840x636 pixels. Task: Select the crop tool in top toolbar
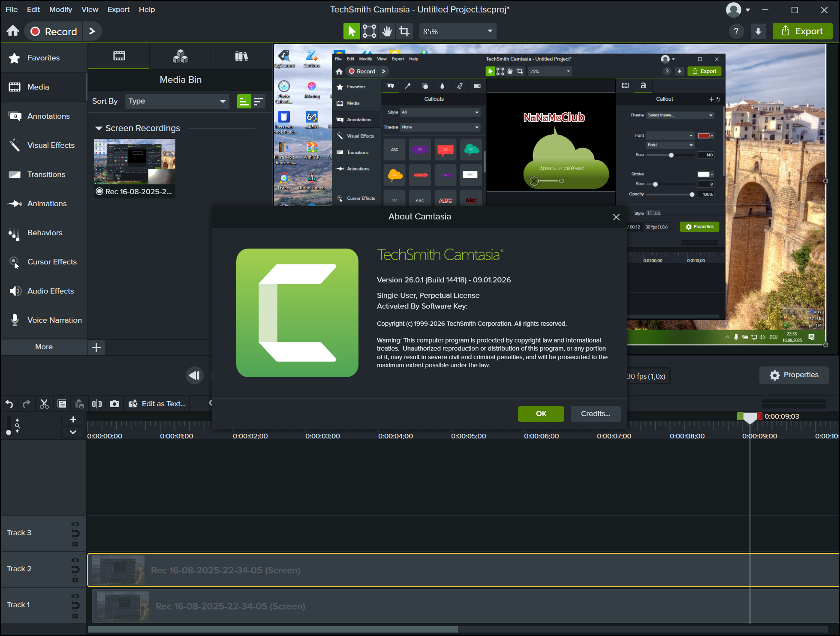(x=404, y=31)
